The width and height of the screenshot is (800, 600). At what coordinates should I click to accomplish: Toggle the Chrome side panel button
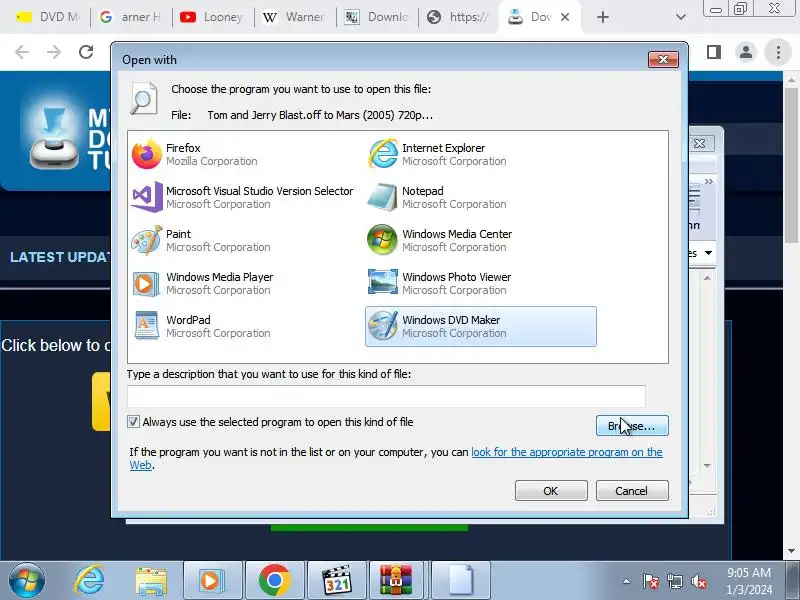(x=714, y=52)
